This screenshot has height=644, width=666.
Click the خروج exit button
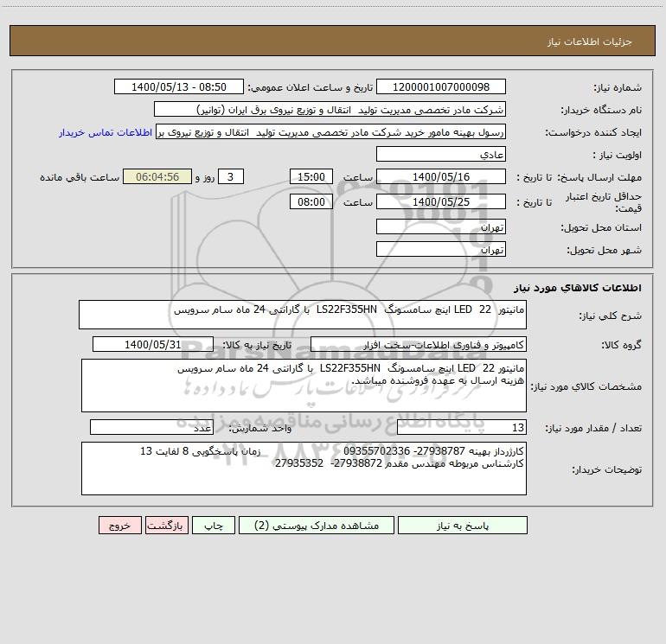tap(119, 526)
